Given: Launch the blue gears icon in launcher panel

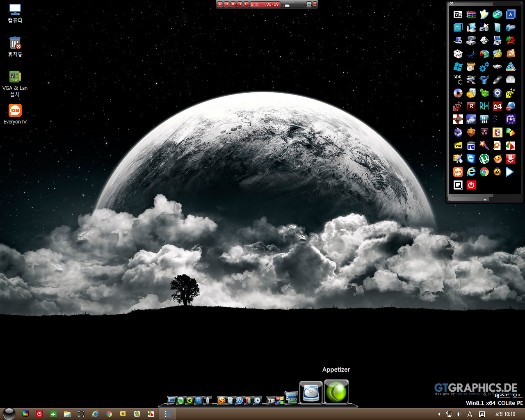Looking at the screenshot, I should [x=484, y=67].
